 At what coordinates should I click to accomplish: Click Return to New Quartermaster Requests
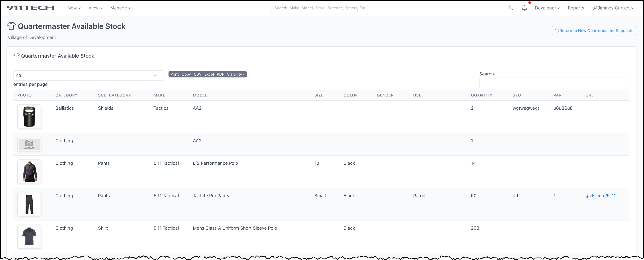[594, 31]
